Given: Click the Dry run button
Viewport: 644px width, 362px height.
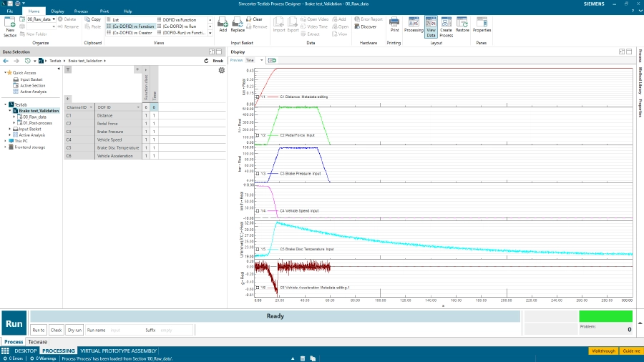Looking at the screenshot, I should [74, 330].
